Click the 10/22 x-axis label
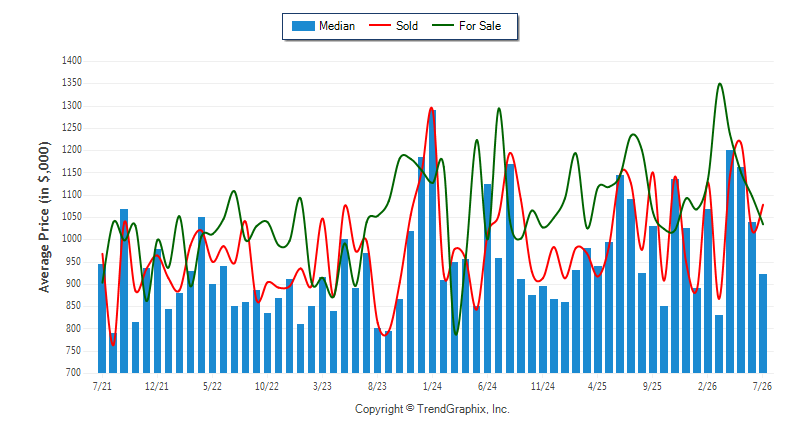This screenshot has width=800, height=434. coord(267,386)
